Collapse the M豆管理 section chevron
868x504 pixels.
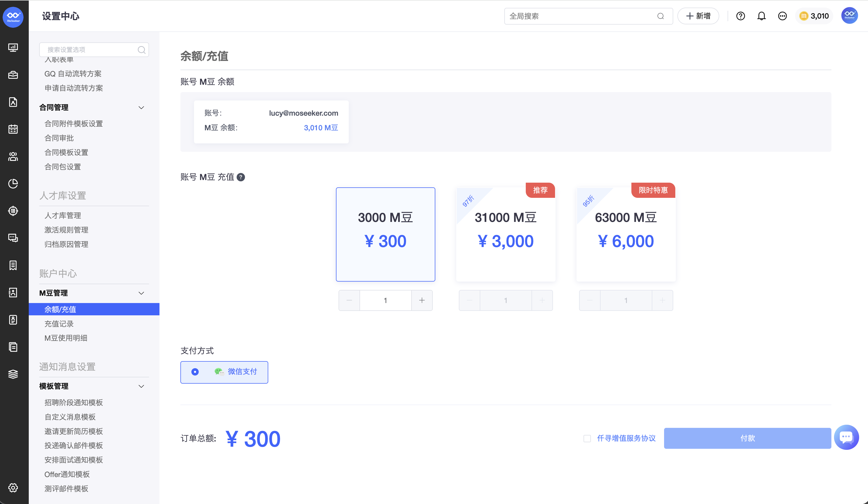[x=141, y=293]
